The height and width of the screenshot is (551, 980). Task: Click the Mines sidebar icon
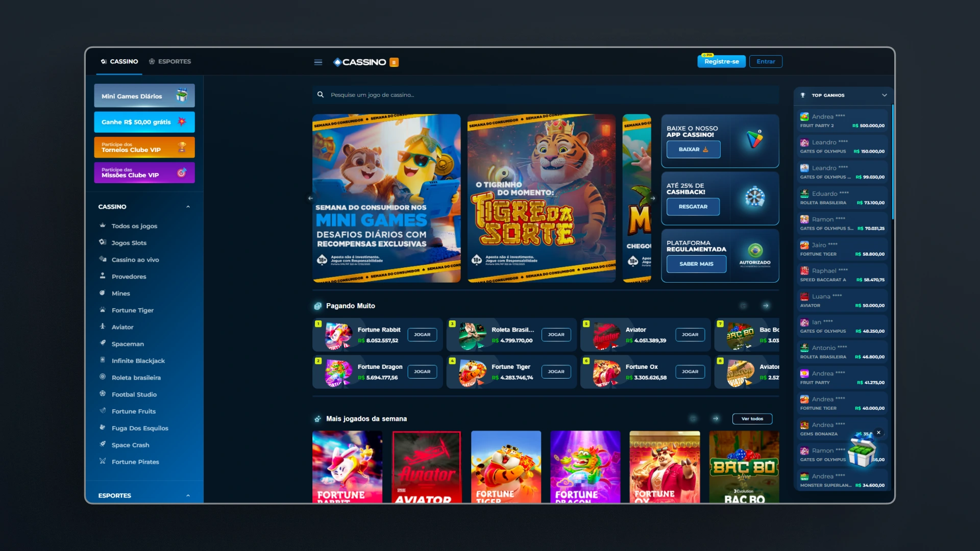click(102, 293)
